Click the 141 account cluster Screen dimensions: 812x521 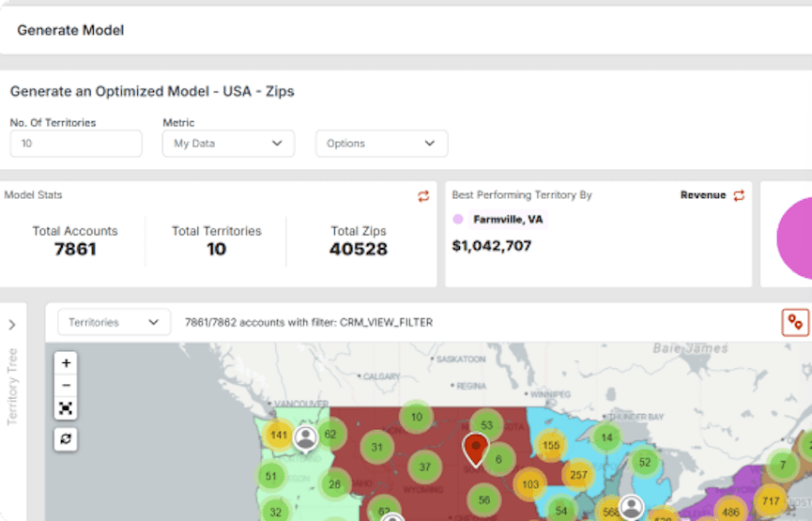[279, 435]
